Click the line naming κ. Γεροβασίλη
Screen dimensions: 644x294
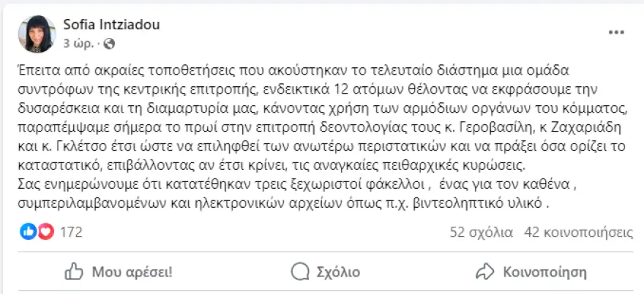point(320,128)
